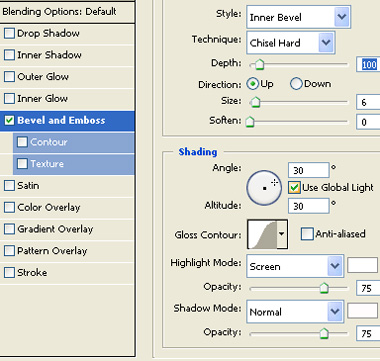The width and height of the screenshot is (380, 361).
Task: Tick the Outer Glow checkbox
Action: tap(9, 77)
